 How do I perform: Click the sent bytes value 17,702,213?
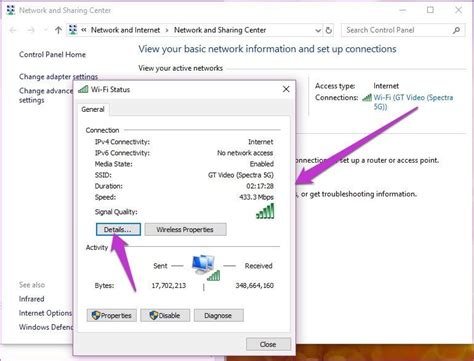coord(169,286)
